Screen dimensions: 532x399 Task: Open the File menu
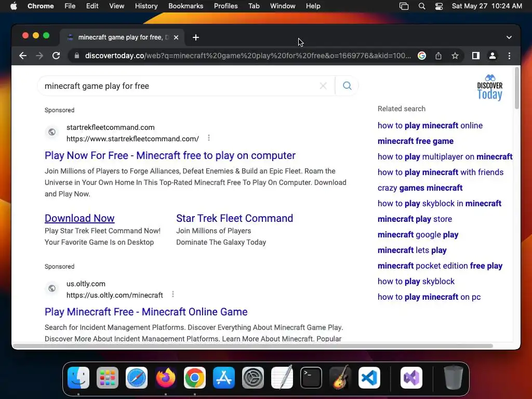pos(70,6)
